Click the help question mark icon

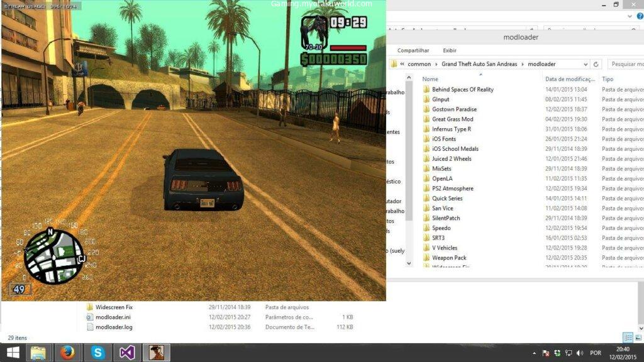(x=640, y=16)
